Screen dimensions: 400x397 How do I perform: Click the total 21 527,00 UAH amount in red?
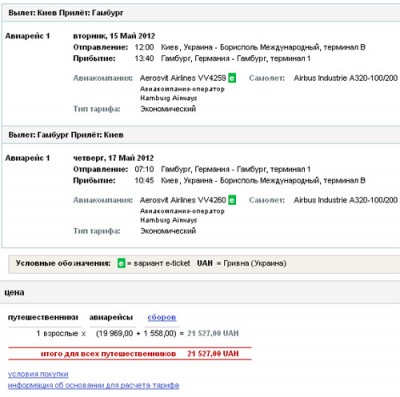(x=213, y=354)
